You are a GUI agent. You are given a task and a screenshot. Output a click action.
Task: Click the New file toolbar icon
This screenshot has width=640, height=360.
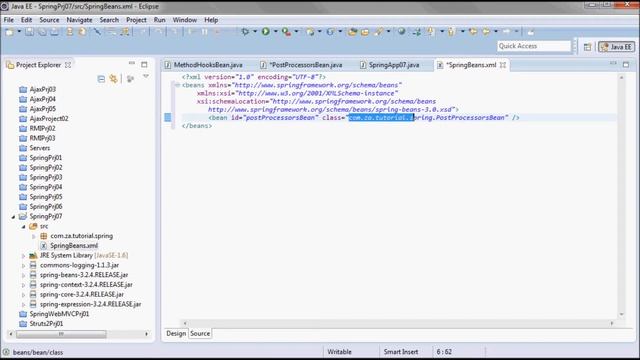pyautogui.click(x=9, y=31)
